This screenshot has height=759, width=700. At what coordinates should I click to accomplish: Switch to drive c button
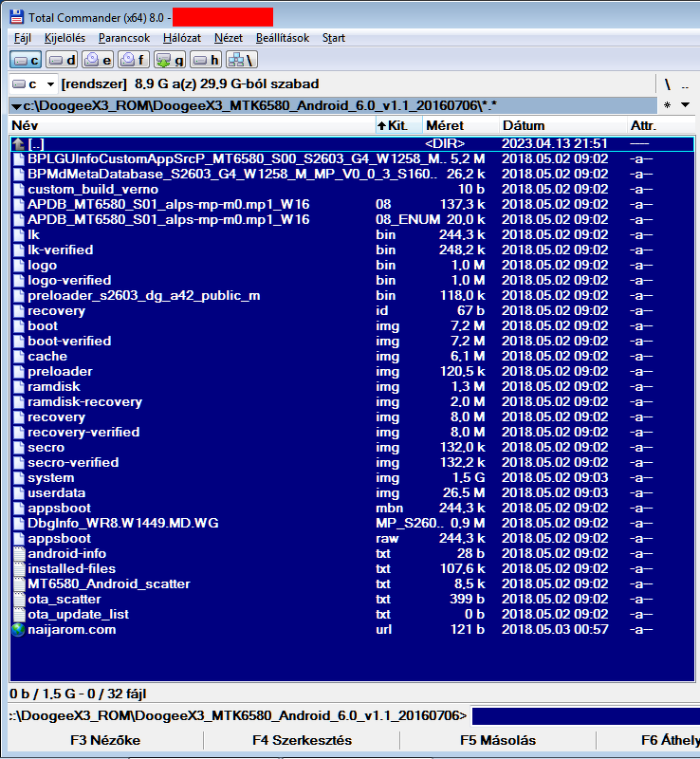click(x=26, y=60)
